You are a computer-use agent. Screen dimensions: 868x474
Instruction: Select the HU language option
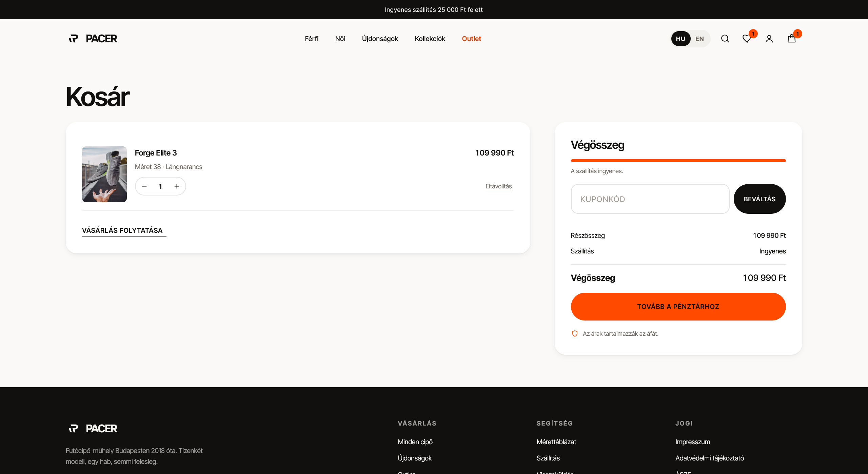point(680,39)
